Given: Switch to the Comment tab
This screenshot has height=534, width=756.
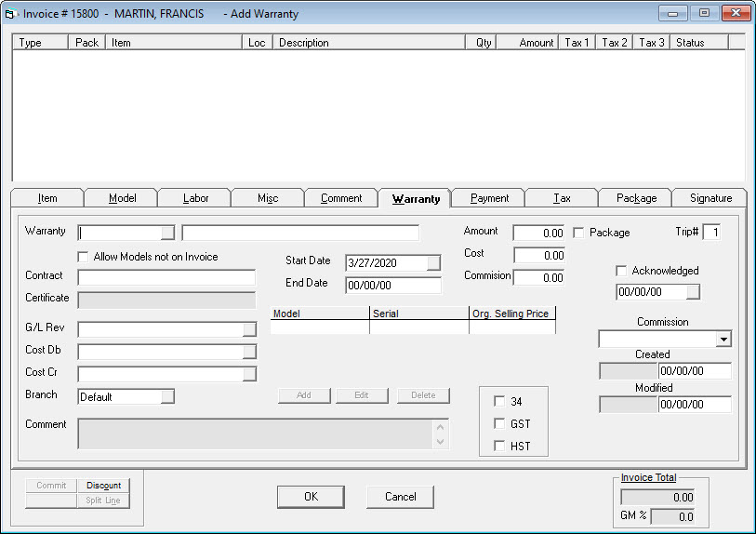Looking at the screenshot, I should point(341,198).
